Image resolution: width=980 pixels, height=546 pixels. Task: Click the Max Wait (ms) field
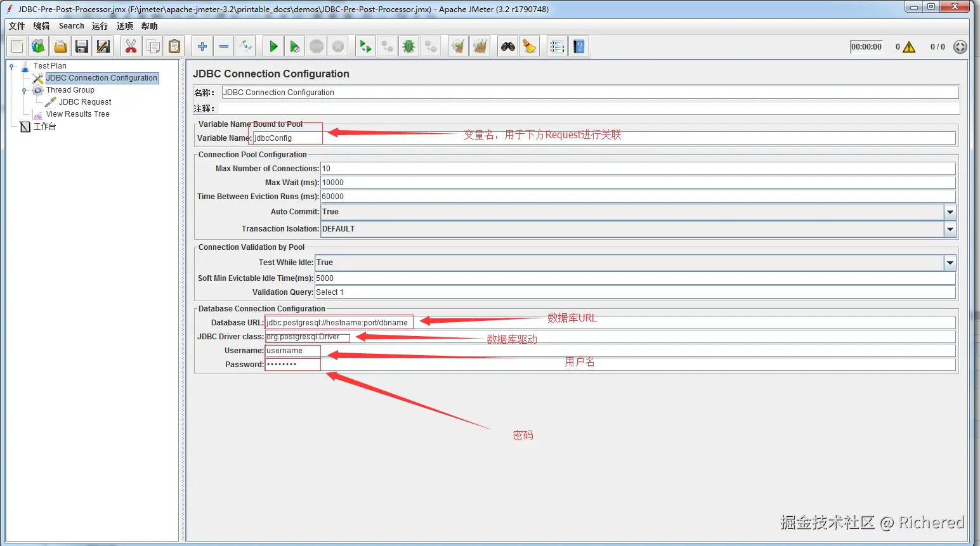pyautogui.click(x=638, y=183)
